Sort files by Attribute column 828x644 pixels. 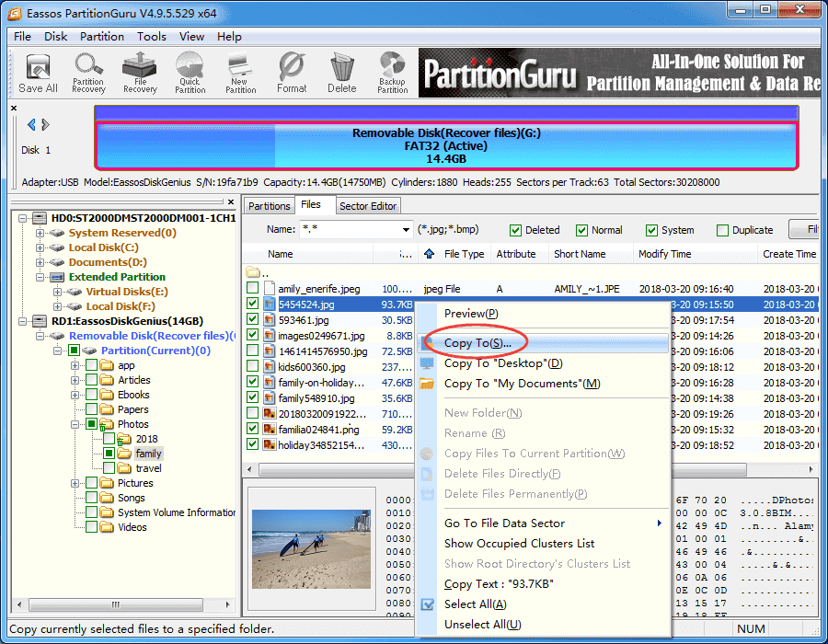(x=520, y=254)
